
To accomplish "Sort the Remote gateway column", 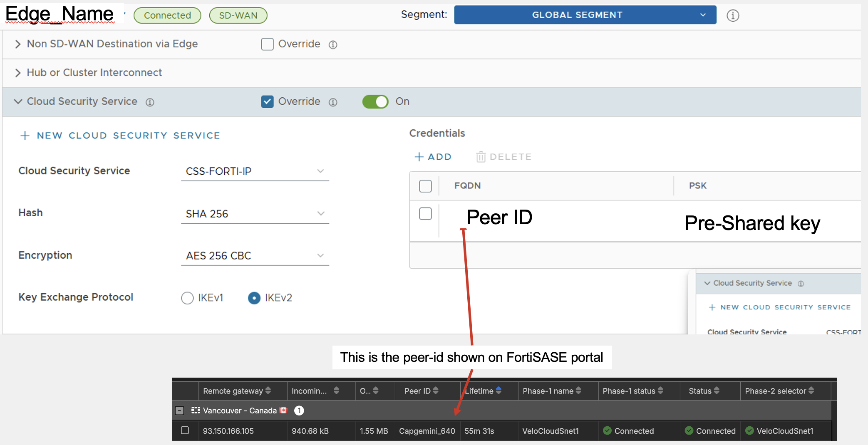I will pos(268,391).
